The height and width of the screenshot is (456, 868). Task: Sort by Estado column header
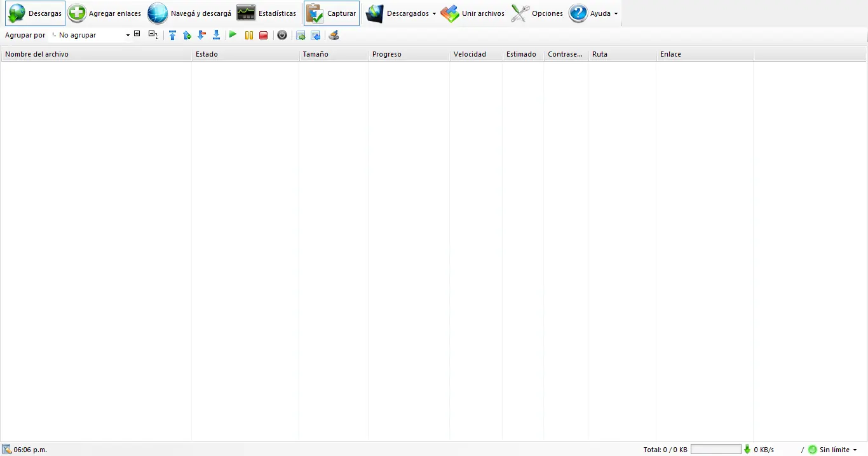245,54
